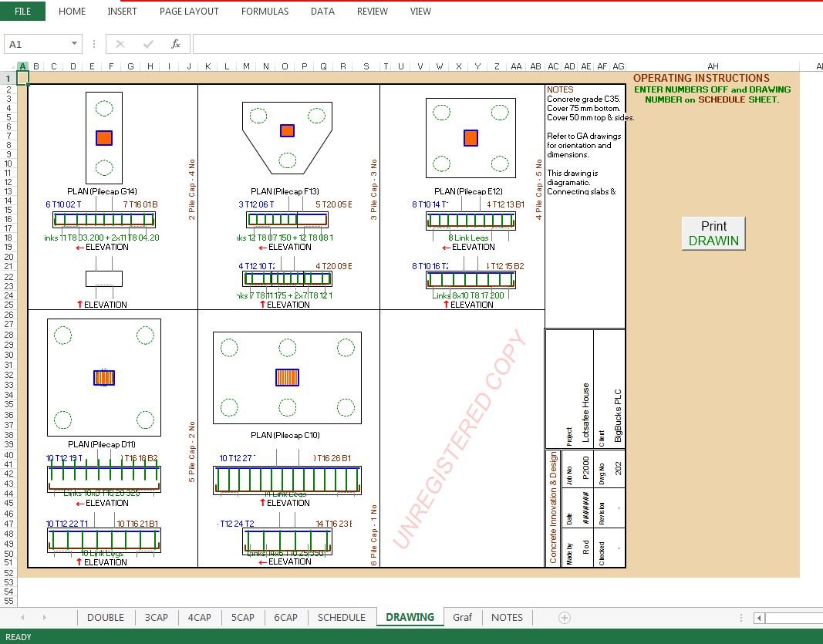
Task: View the NOTES sheet
Action: 507,617
